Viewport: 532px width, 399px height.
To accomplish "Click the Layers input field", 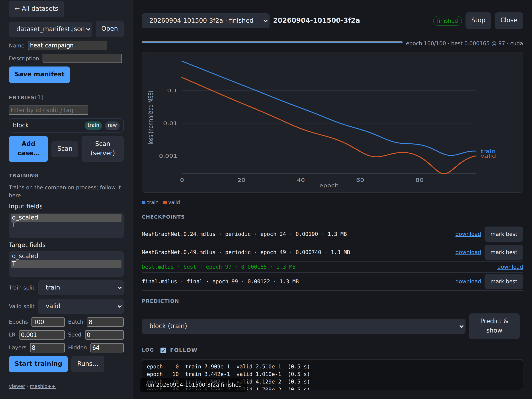I will click(x=47, y=348).
